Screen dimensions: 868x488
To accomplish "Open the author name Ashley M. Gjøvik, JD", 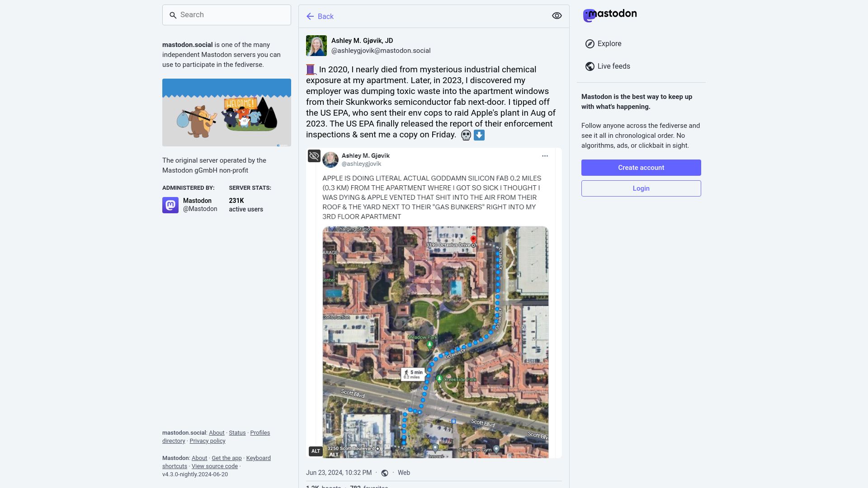I will (362, 41).
